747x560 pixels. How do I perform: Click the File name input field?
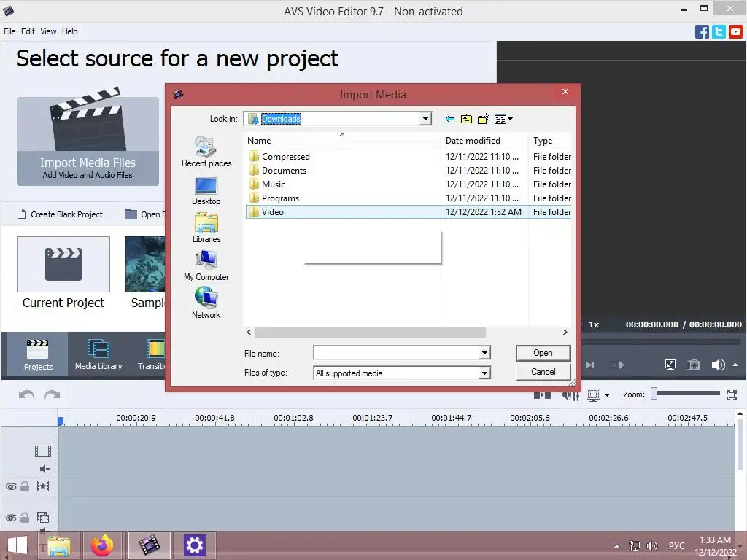point(396,353)
